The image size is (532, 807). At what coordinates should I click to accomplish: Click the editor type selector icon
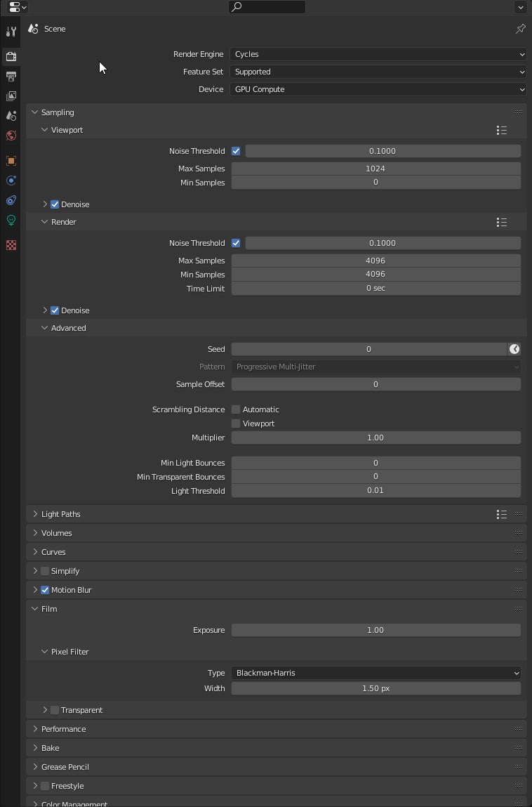coord(18,7)
